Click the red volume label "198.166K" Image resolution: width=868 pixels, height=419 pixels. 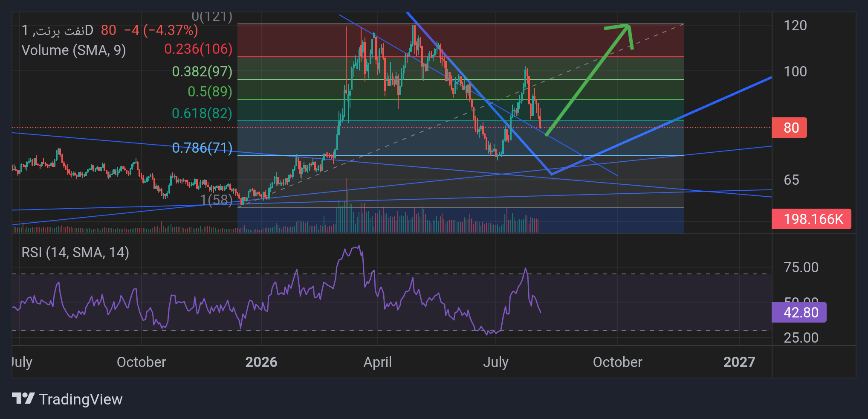click(x=811, y=219)
